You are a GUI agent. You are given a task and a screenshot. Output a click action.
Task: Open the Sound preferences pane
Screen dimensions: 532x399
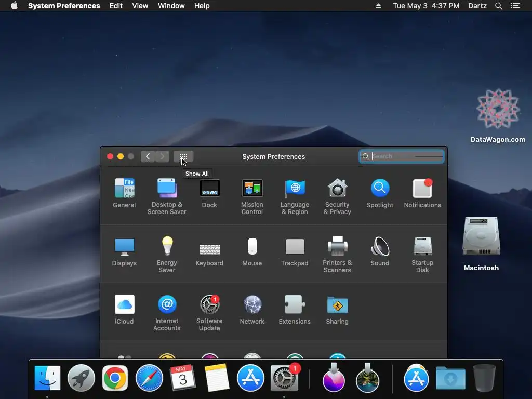click(x=380, y=251)
